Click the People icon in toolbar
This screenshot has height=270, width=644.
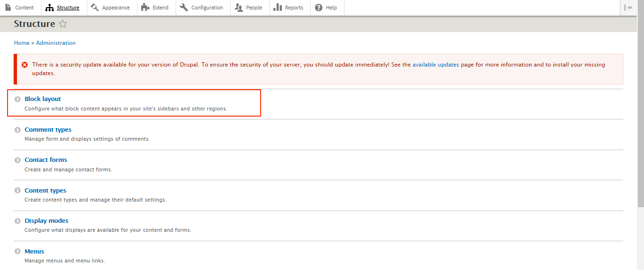click(x=239, y=8)
